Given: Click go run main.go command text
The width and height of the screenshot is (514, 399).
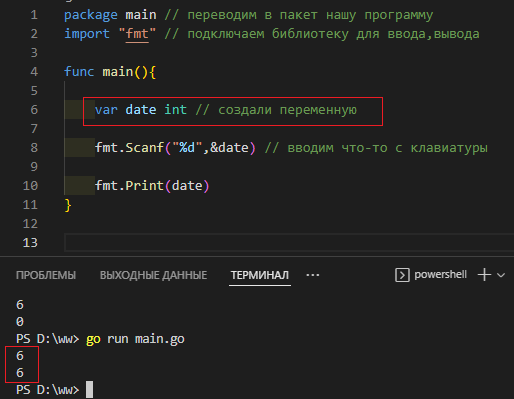Looking at the screenshot, I should coord(135,339).
